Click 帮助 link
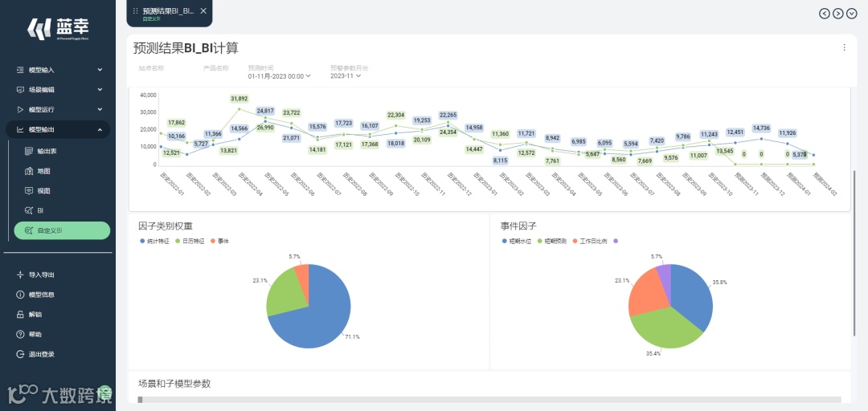 (35, 335)
